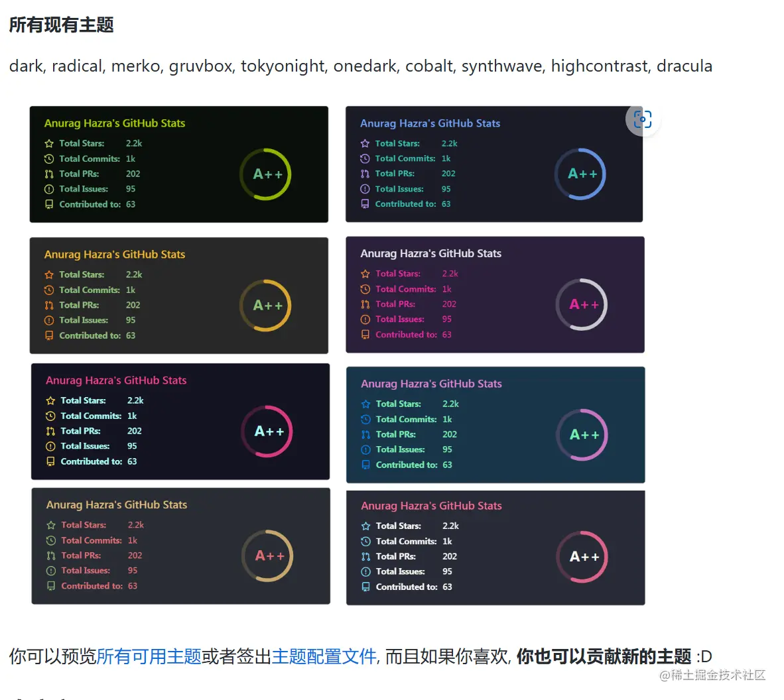Click the white-ringed A++ circle in the purple card

(582, 304)
